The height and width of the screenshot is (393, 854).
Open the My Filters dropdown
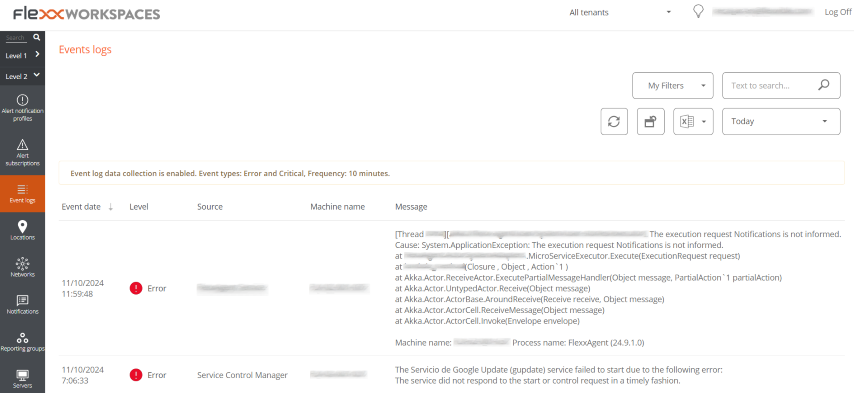(x=673, y=85)
